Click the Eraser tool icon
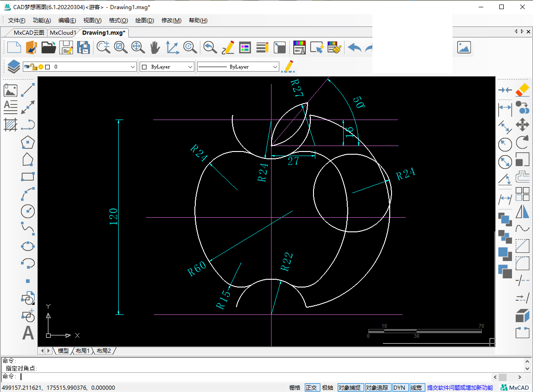Screen dimensions: 533x392 [x=522, y=90]
